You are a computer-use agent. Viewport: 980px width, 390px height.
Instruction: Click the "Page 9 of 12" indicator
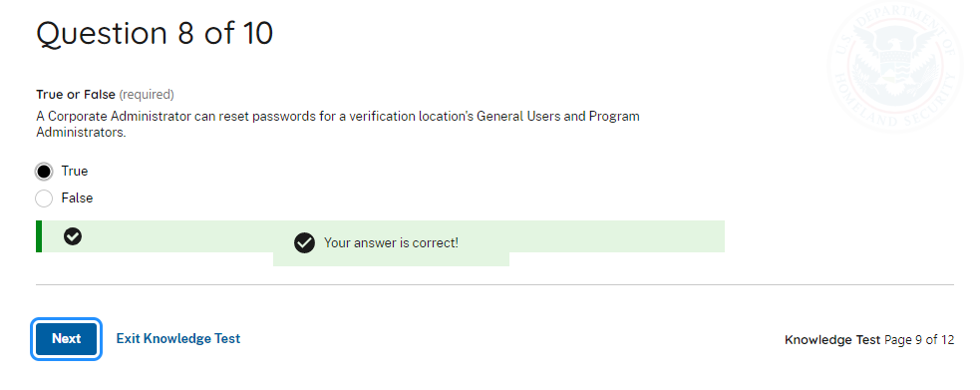(x=919, y=340)
